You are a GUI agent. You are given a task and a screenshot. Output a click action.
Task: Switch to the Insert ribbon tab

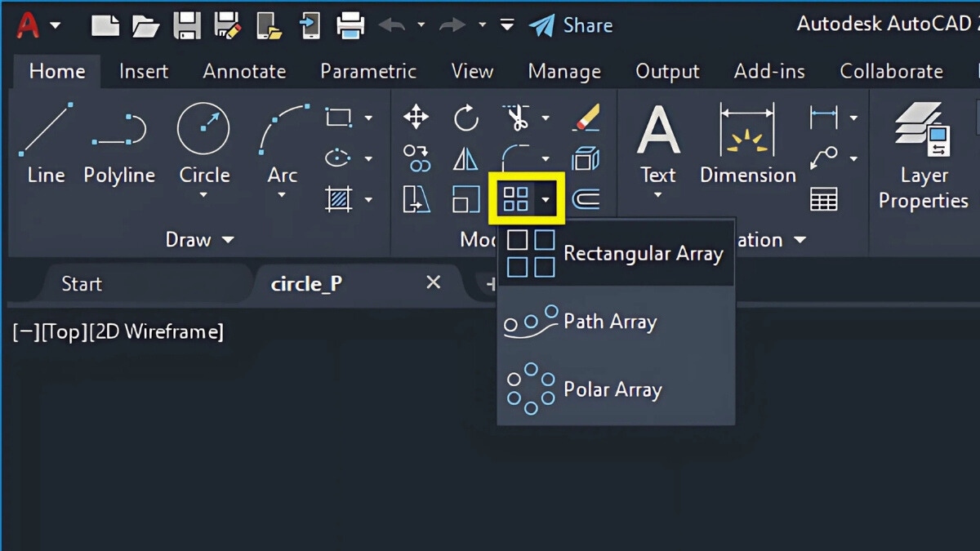pyautogui.click(x=144, y=72)
